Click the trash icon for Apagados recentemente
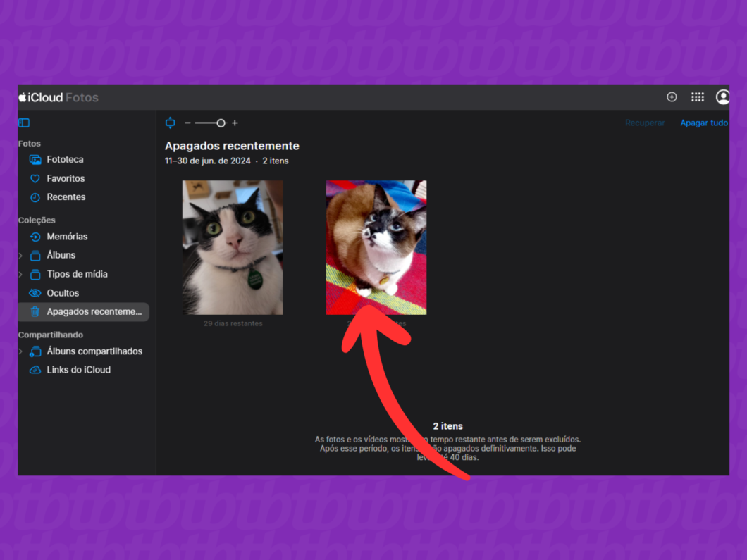747x560 pixels. point(35,312)
